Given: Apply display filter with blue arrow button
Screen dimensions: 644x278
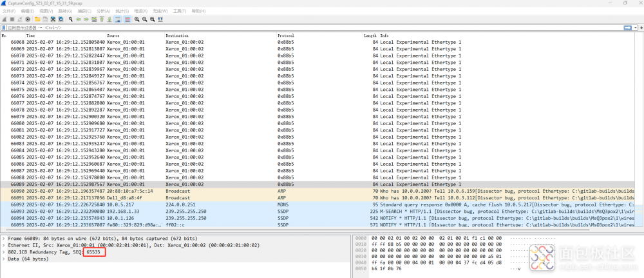Looking at the screenshot, I should 627,28.
